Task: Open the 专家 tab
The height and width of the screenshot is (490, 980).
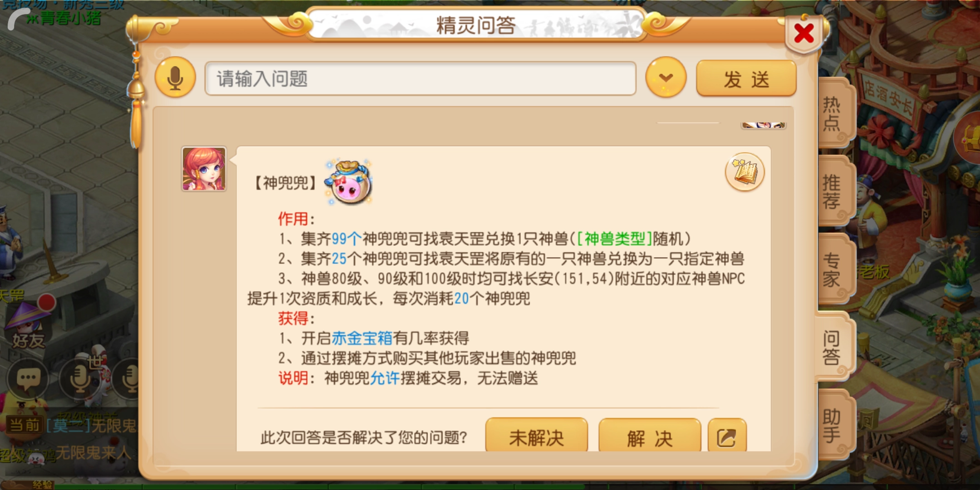Action: pos(832,269)
